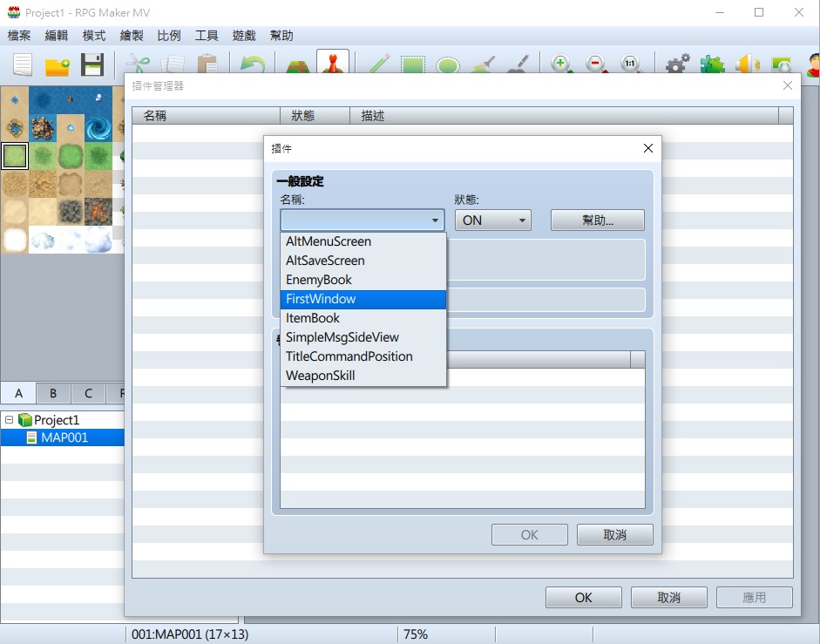Open the Database gear icon

pos(677,64)
